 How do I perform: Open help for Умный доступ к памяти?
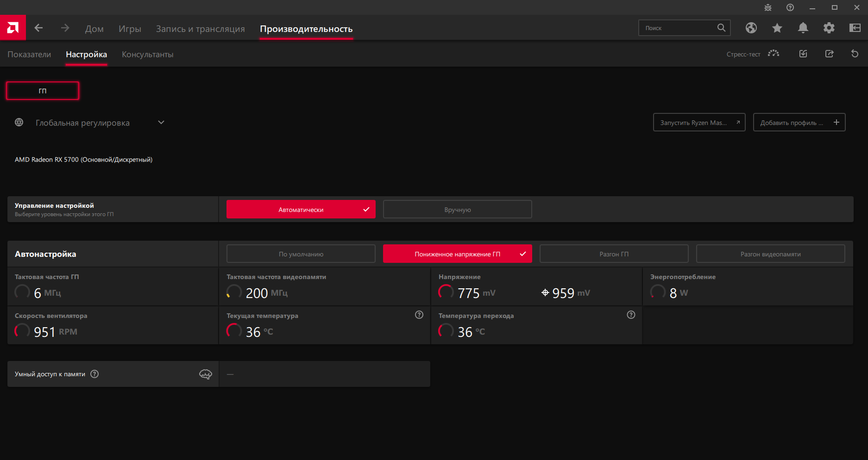point(94,374)
